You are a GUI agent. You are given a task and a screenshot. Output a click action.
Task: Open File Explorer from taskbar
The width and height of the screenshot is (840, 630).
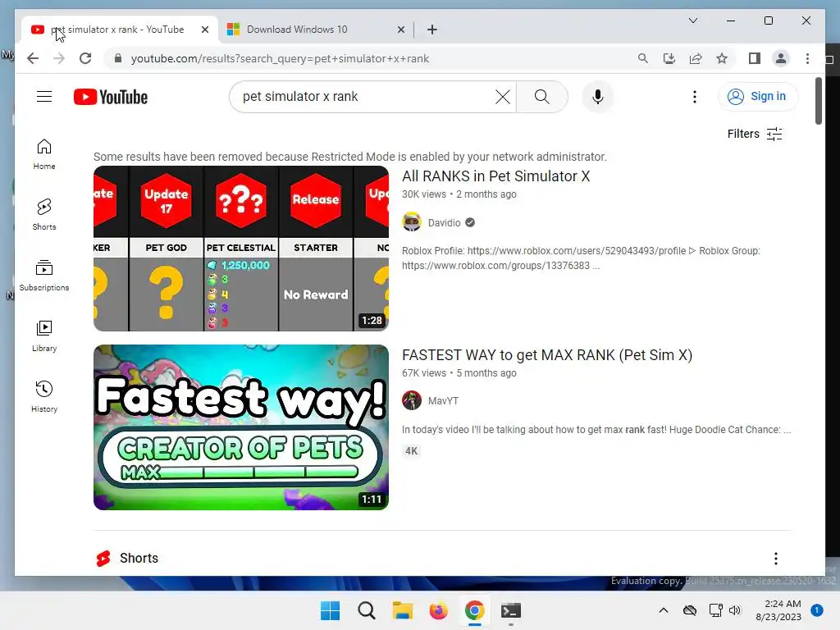pyautogui.click(x=402, y=610)
